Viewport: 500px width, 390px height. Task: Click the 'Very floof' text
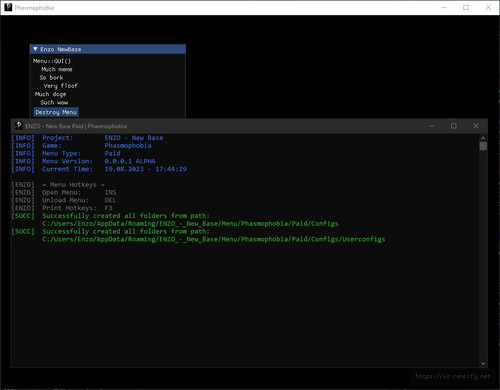pyautogui.click(x=60, y=86)
